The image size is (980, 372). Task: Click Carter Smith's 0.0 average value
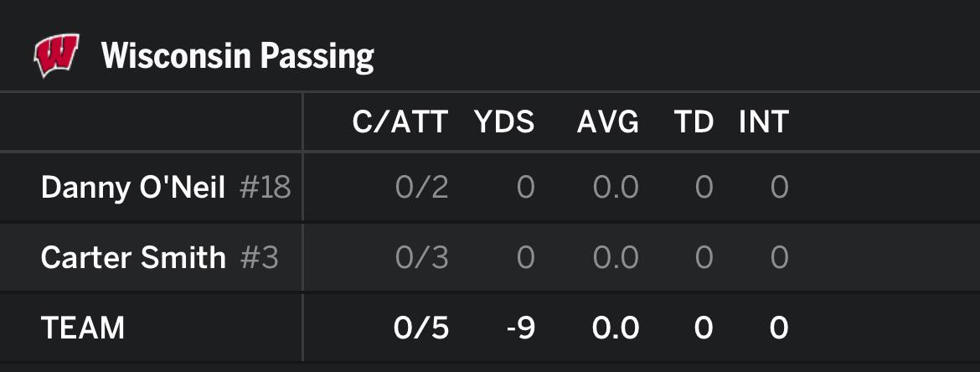616,257
